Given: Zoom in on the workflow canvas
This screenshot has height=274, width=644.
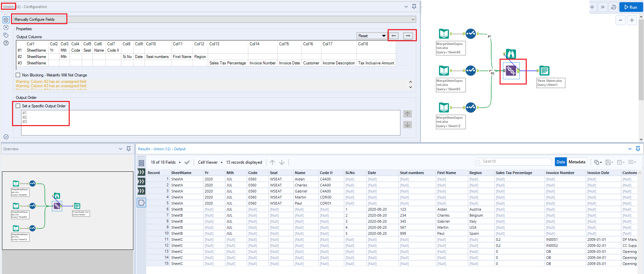Looking at the screenshot, I should coord(632,20).
